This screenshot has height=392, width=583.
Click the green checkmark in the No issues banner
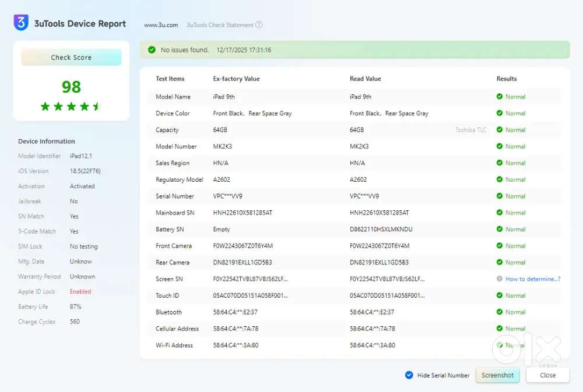click(x=152, y=50)
